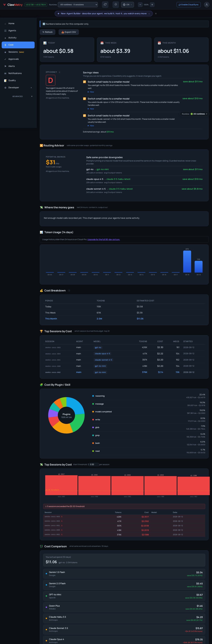This screenshot has height=644, width=212.
Task: Click the Claude Sonnet 3.5 comparison row
Action: pyautogui.click(x=124, y=630)
